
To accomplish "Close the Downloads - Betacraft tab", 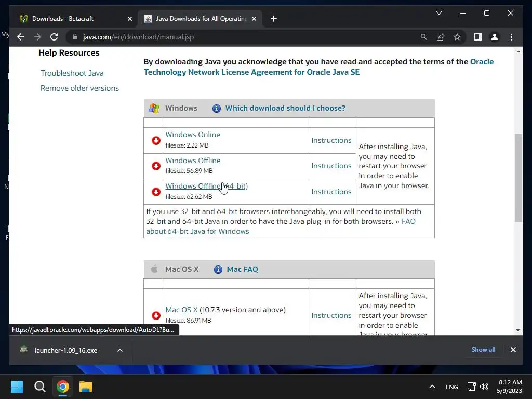I will (129, 19).
